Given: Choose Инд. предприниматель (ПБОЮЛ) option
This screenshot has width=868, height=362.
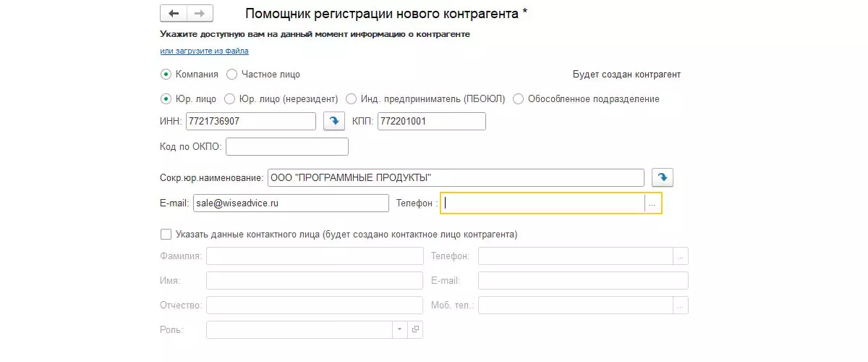Looking at the screenshot, I should [x=352, y=98].
